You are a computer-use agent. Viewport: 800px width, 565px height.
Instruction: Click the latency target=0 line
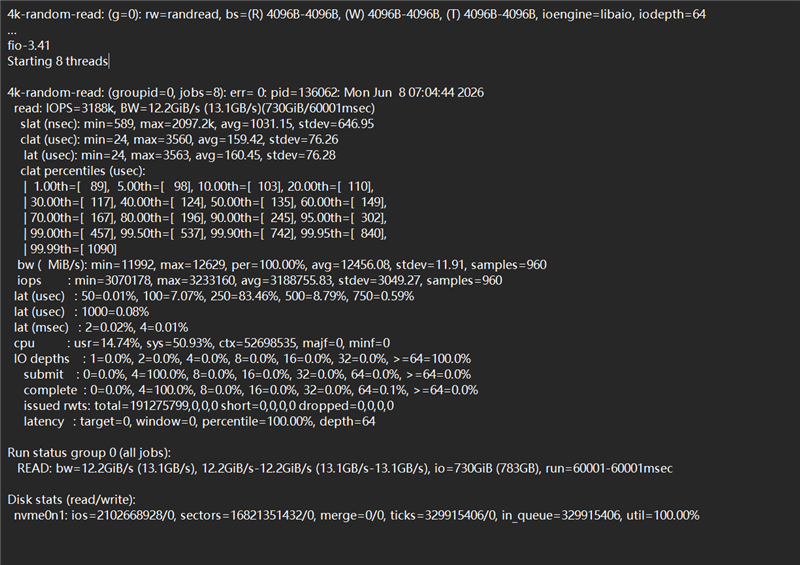pyautogui.click(x=199, y=422)
